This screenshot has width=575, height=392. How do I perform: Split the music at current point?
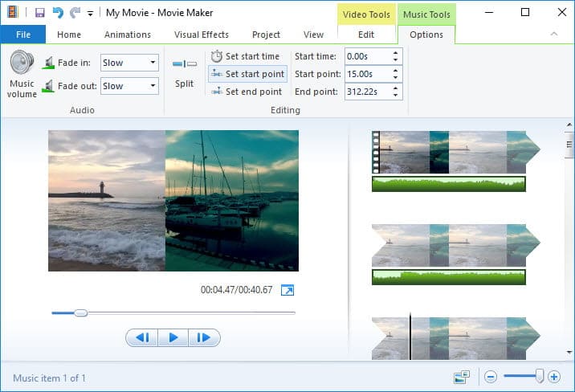point(184,71)
